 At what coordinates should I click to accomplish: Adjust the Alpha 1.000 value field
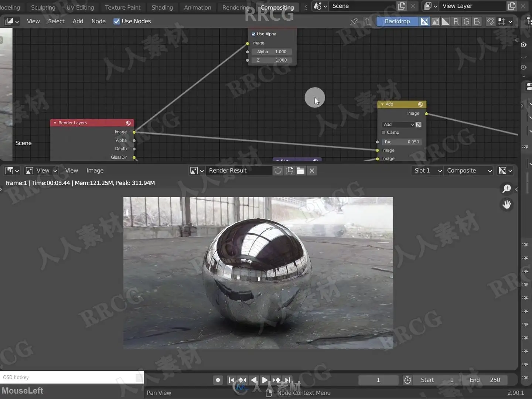[x=272, y=52]
